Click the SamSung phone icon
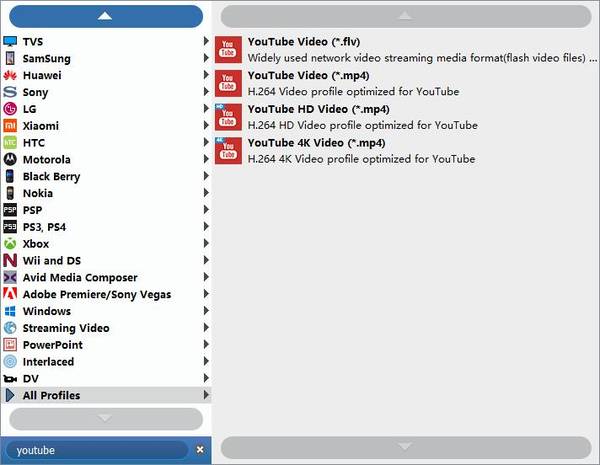Image resolution: width=600 pixels, height=465 pixels. (x=10, y=58)
